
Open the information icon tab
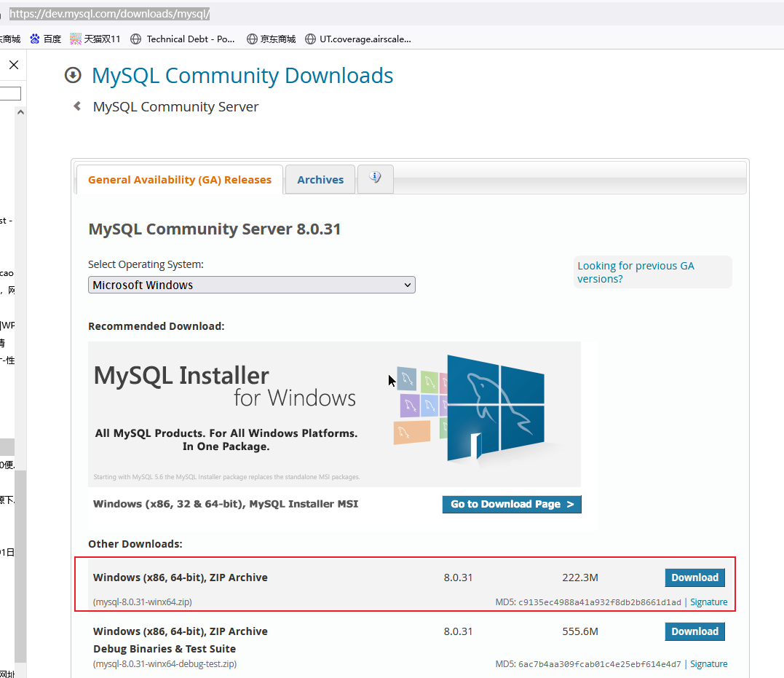375,178
